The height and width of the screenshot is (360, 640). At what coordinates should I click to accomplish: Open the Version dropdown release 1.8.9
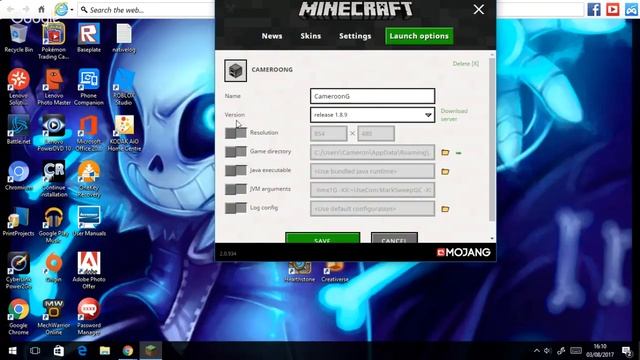pyautogui.click(x=372, y=115)
